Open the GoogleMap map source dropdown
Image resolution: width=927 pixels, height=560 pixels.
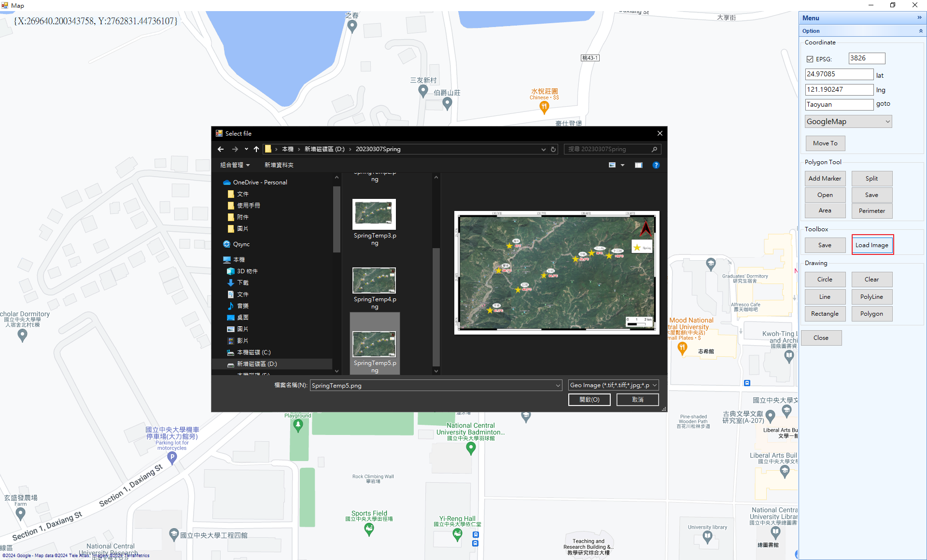pyautogui.click(x=887, y=121)
